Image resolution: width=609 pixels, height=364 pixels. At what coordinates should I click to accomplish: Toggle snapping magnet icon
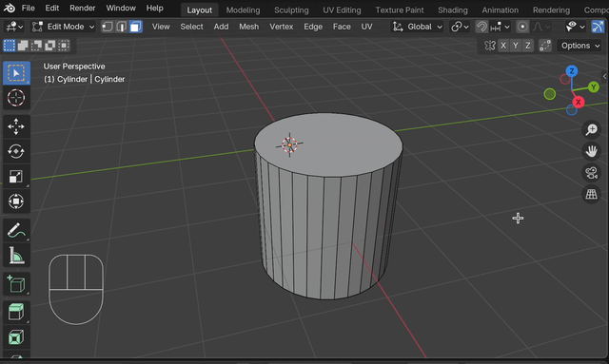point(481,27)
